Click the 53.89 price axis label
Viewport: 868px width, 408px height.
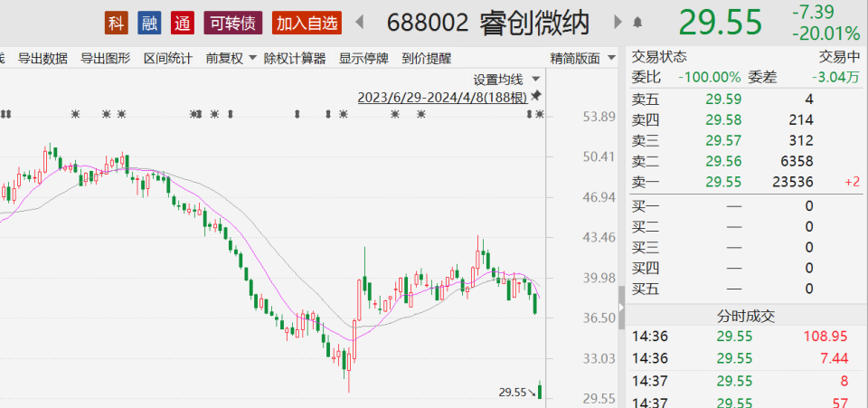(x=599, y=117)
